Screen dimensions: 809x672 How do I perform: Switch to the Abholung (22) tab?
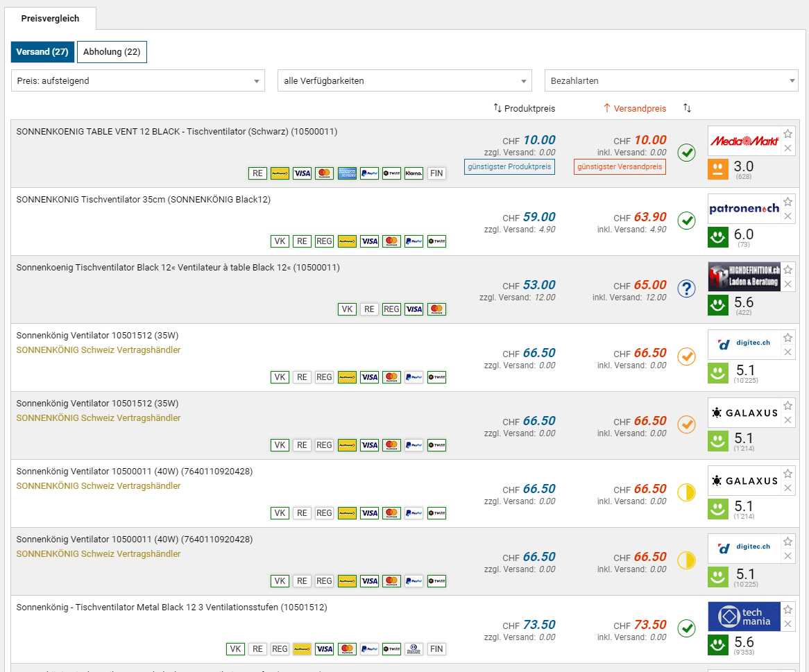(x=112, y=52)
